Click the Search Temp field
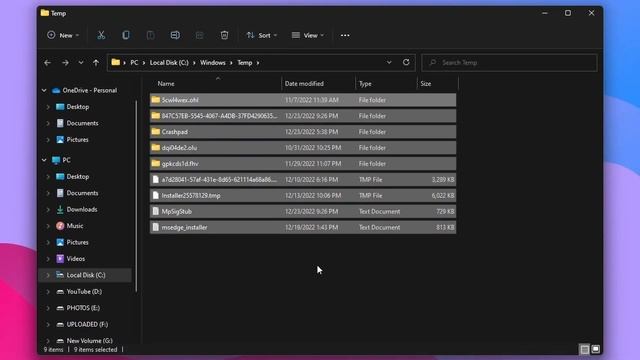This screenshot has height=360, width=640. click(509, 63)
